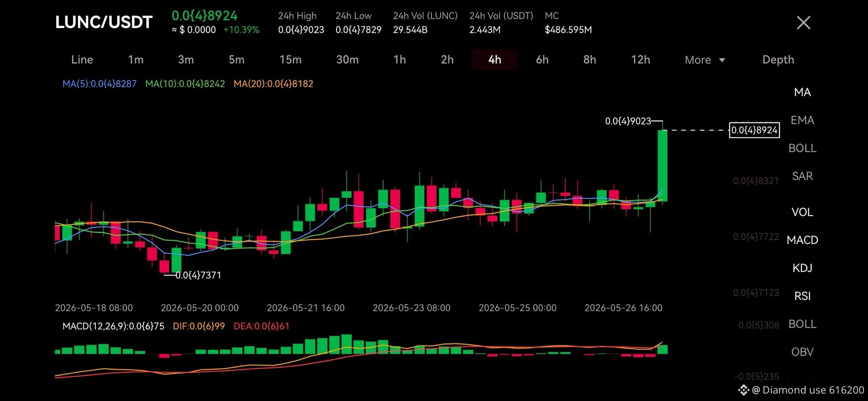Click the 0.0{4}7722 price axis label
The image size is (868, 401).
point(756,236)
